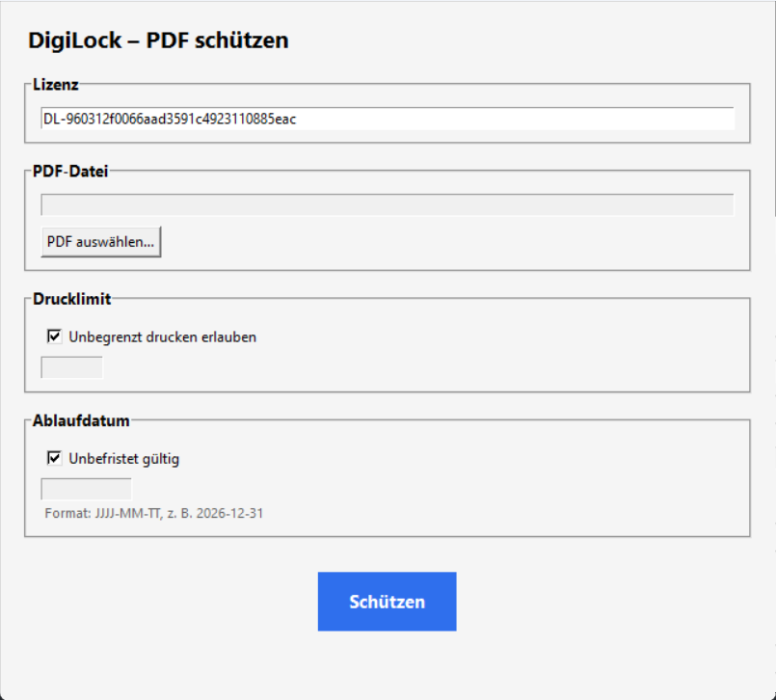This screenshot has width=776, height=700.
Task: Open the 'PDF auswählen...' file picker
Action: pos(101,242)
